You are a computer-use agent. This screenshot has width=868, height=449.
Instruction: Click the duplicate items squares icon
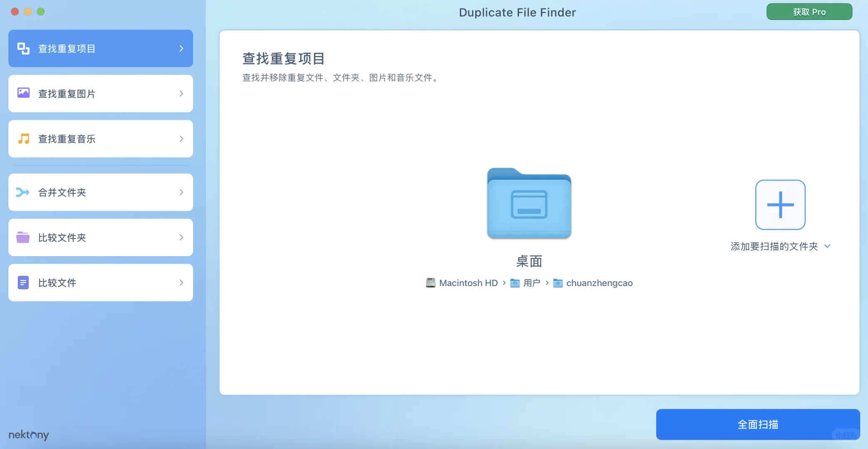coord(23,49)
